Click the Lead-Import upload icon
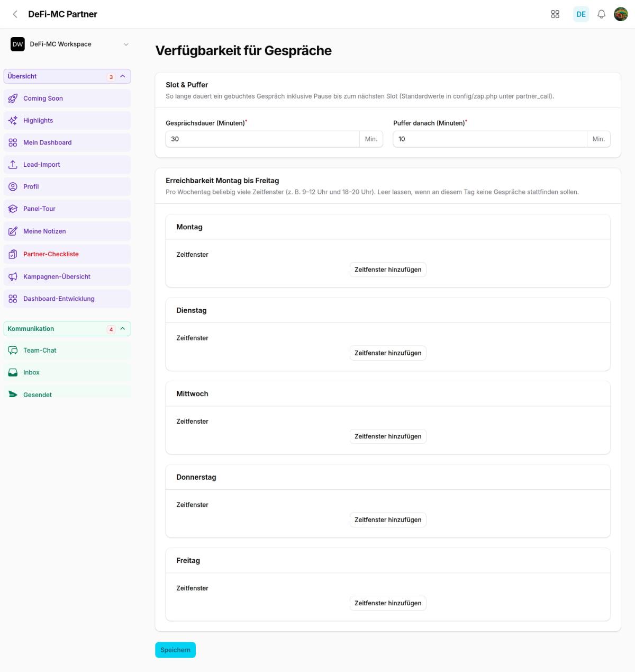This screenshot has height=672, width=635. click(13, 165)
